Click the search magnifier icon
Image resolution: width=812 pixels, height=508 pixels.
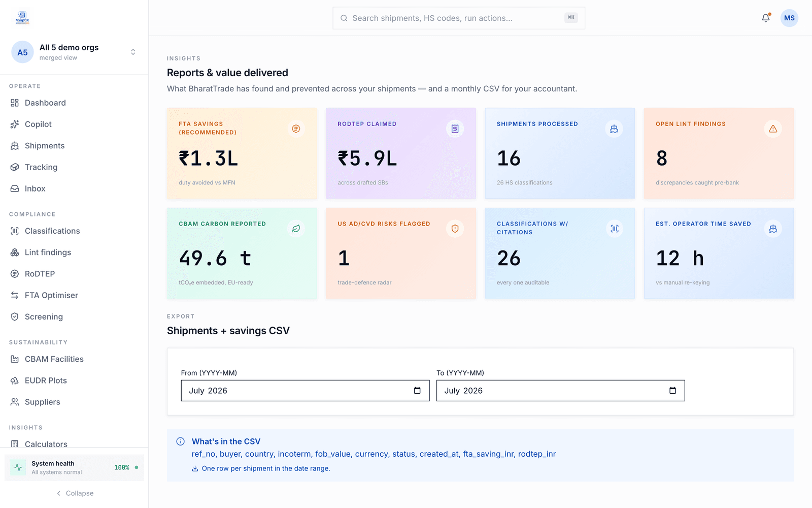344,18
